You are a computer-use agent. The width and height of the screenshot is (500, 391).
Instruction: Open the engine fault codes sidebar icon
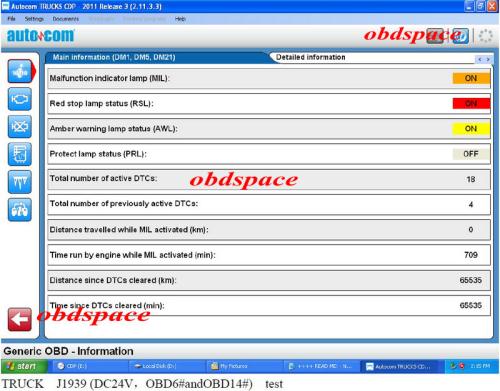(x=20, y=99)
